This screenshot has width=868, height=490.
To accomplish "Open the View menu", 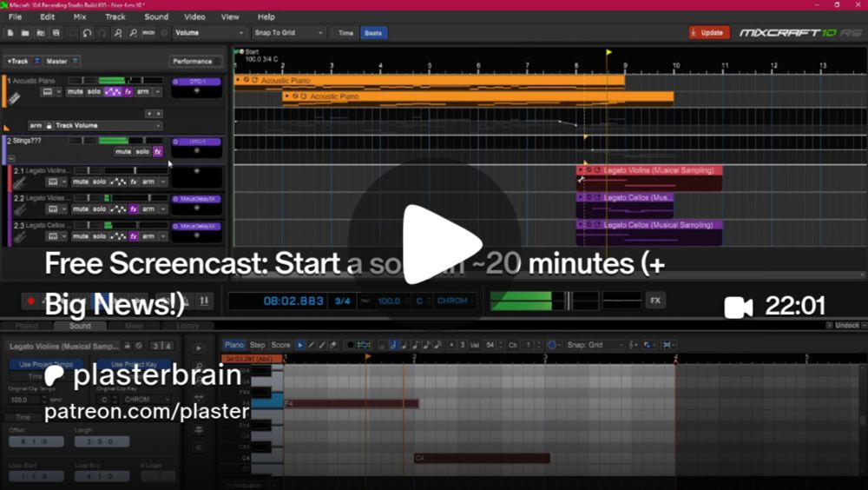I will [230, 17].
